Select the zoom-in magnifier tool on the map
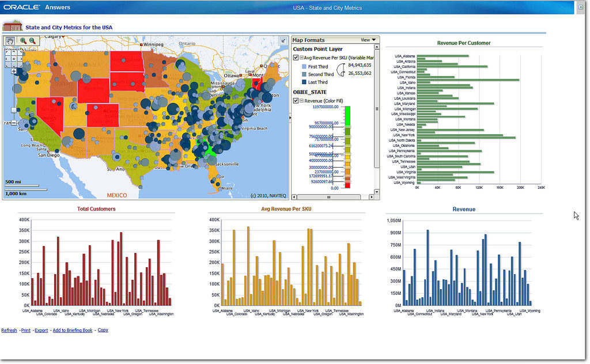 coord(22,41)
